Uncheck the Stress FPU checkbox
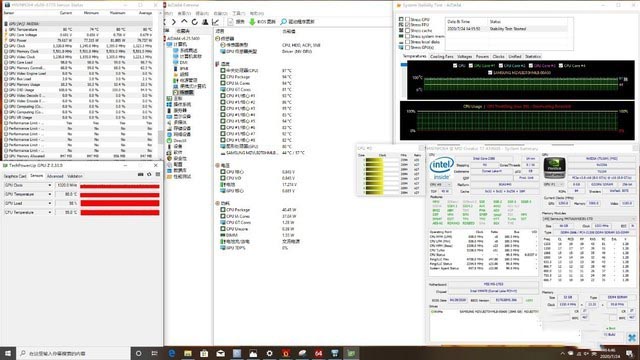Viewport: 640px width, 360px height. [x=407, y=25]
